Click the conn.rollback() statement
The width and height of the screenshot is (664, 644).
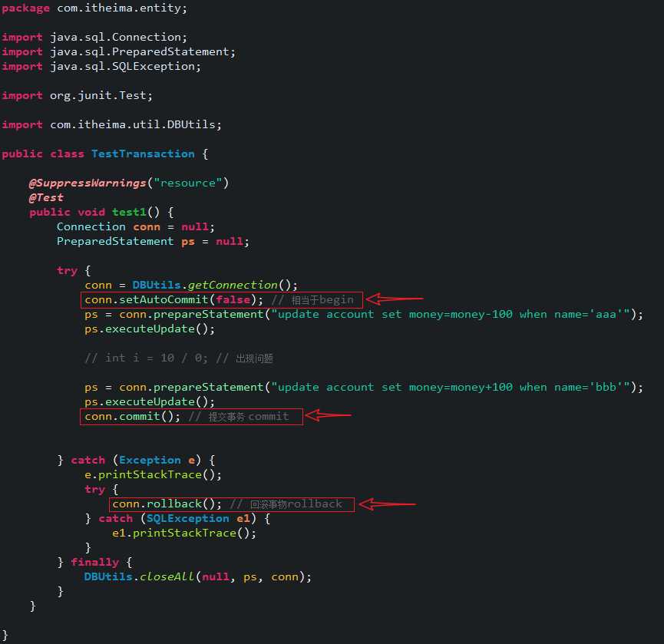[x=167, y=504]
